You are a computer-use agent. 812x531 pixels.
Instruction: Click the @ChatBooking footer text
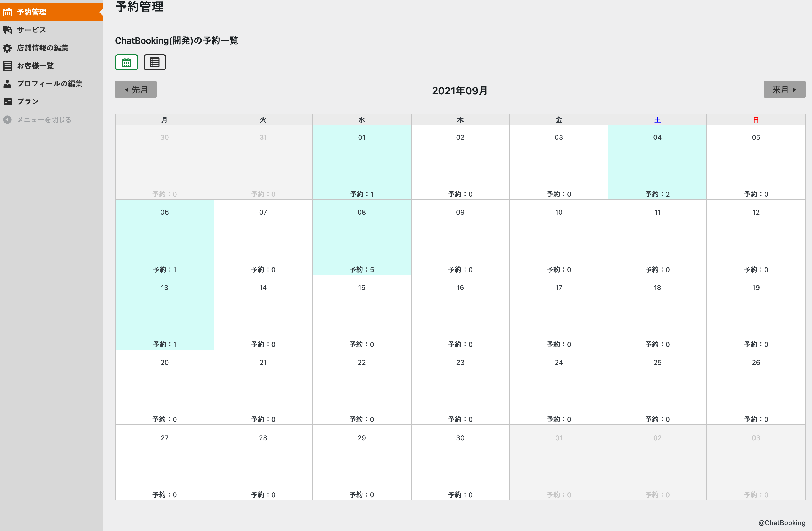pyautogui.click(x=782, y=523)
